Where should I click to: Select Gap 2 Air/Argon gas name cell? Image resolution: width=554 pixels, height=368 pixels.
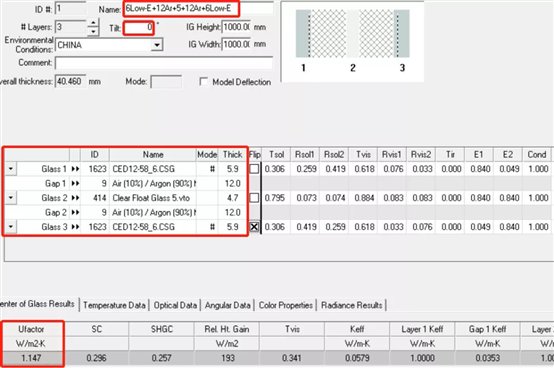pos(153,213)
